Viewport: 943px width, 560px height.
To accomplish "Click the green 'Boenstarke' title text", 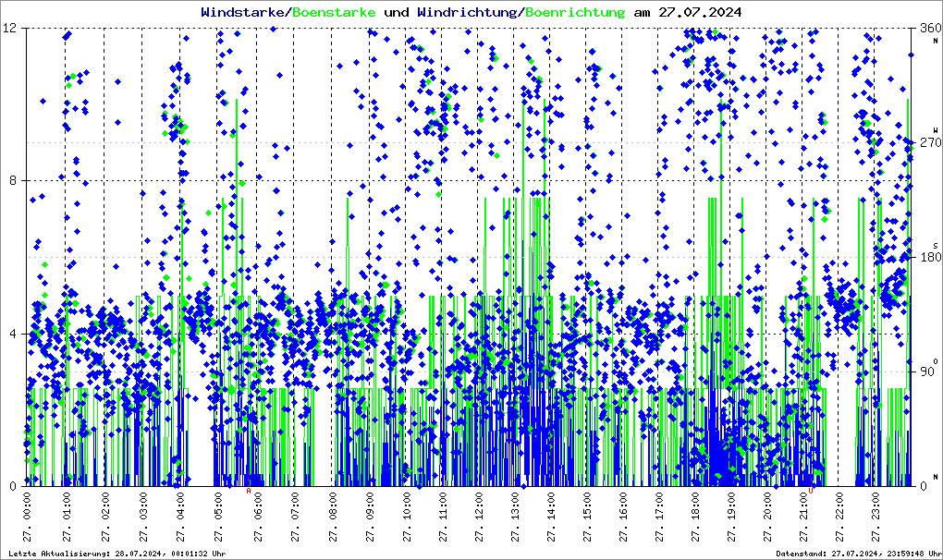I will 335,12.
